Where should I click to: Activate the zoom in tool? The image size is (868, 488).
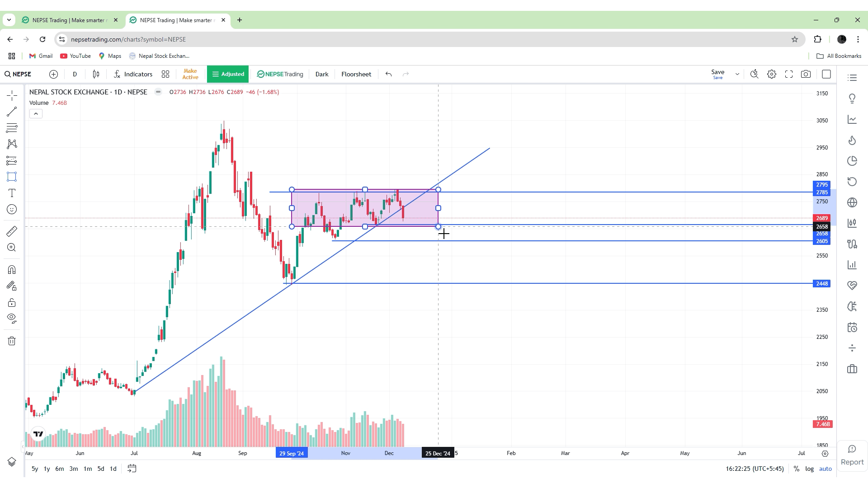point(12,248)
